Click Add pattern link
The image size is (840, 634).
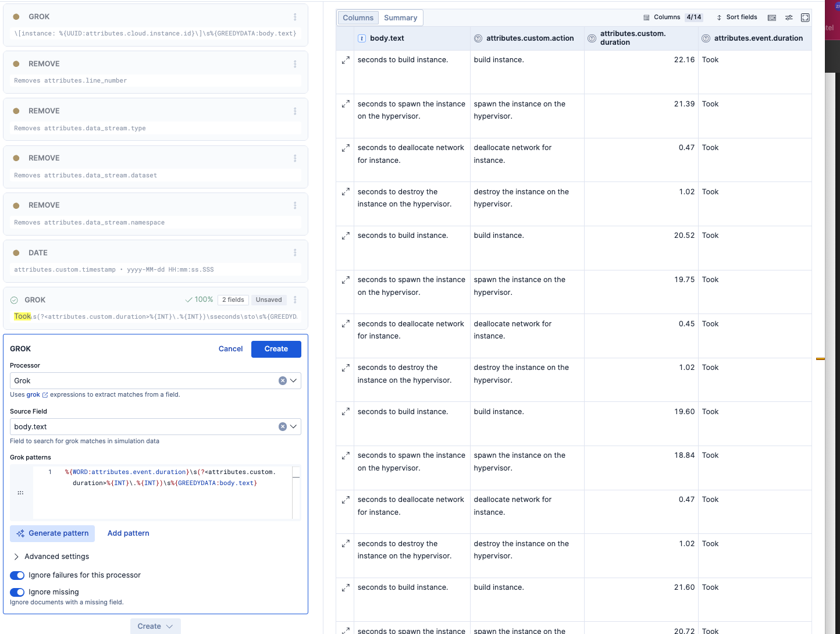129,533
